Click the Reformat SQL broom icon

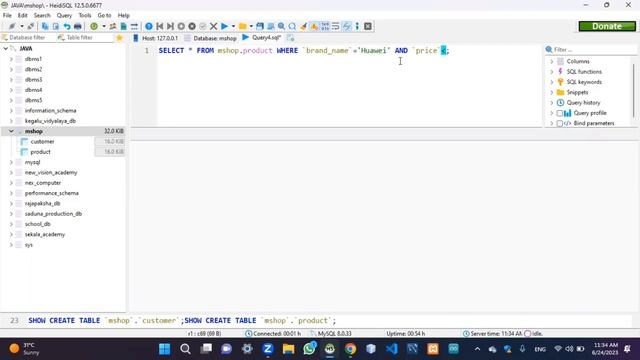click(303, 27)
